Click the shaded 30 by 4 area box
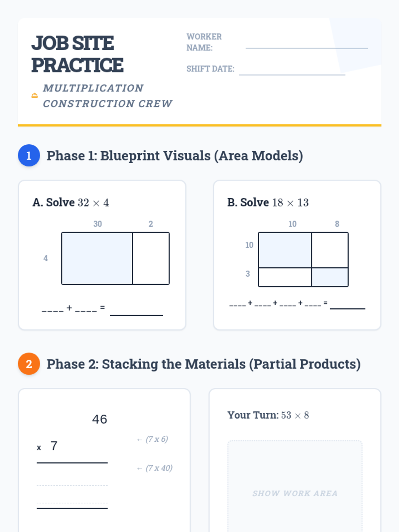 tap(97, 258)
